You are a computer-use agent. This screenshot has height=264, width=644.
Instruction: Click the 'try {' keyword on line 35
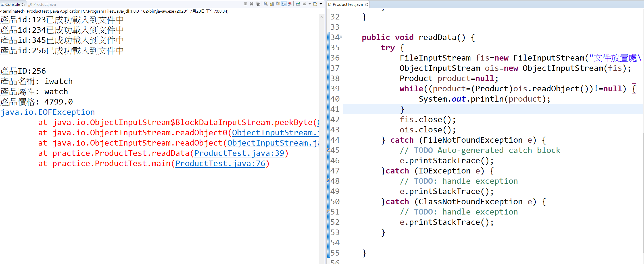pyautogui.click(x=392, y=48)
